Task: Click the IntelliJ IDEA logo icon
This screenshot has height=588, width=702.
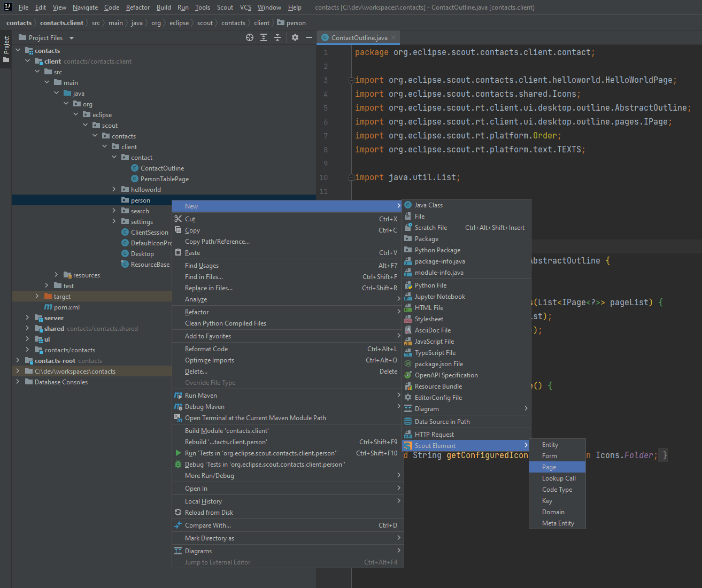Action: pyautogui.click(x=7, y=7)
